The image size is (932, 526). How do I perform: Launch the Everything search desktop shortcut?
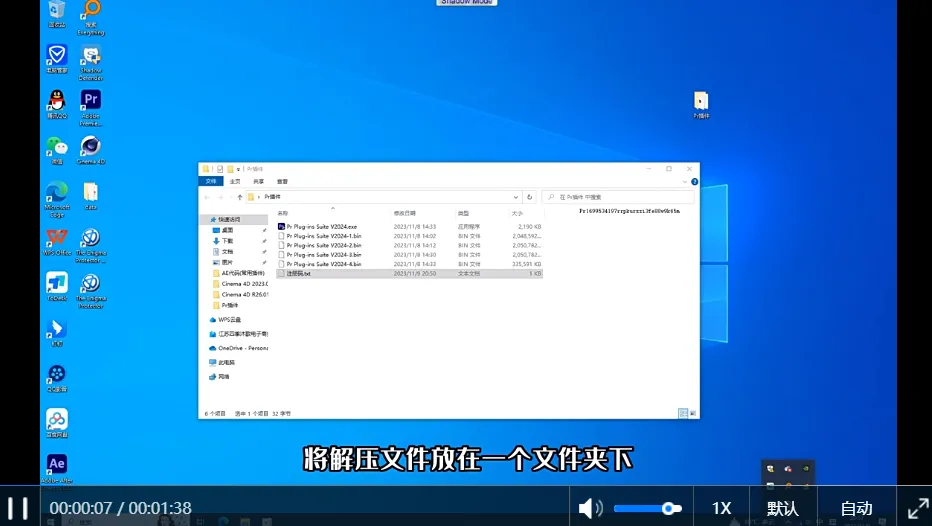[x=91, y=18]
